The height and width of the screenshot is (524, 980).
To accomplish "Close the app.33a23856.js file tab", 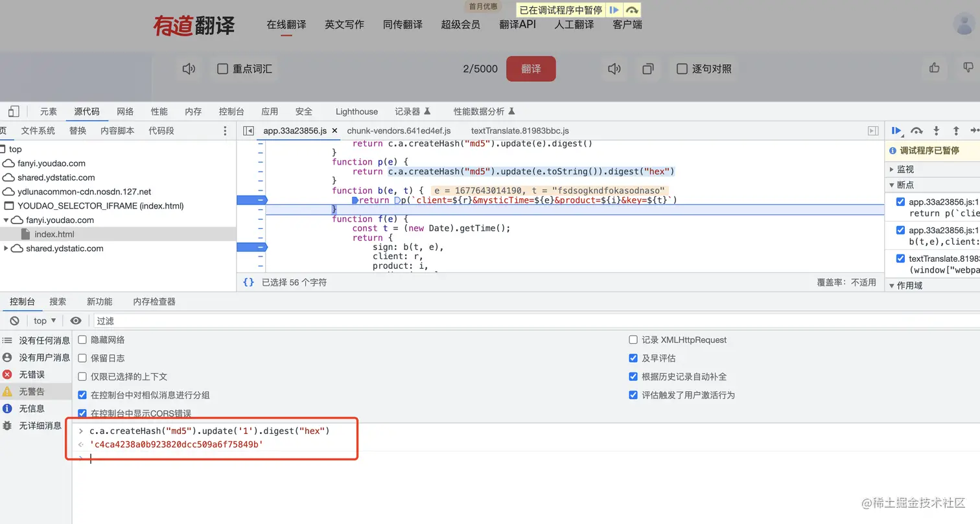I will 335,131.
